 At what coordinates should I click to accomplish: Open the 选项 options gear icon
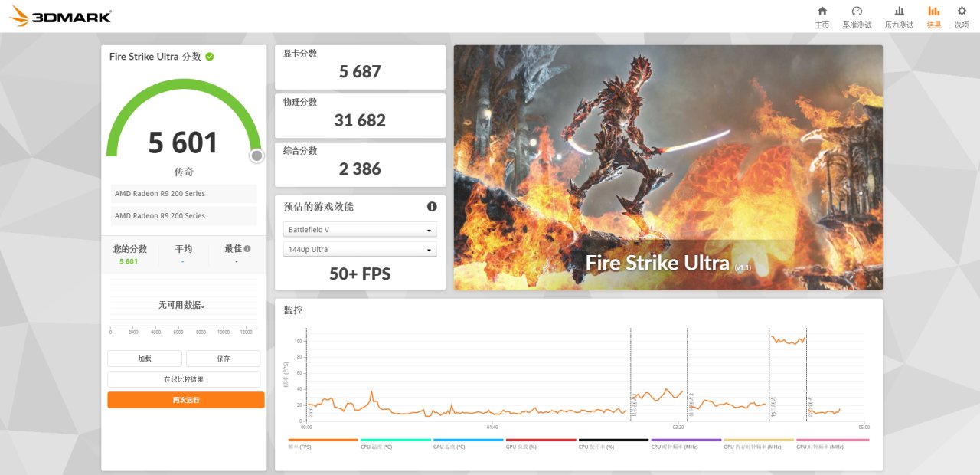(962, 11)
